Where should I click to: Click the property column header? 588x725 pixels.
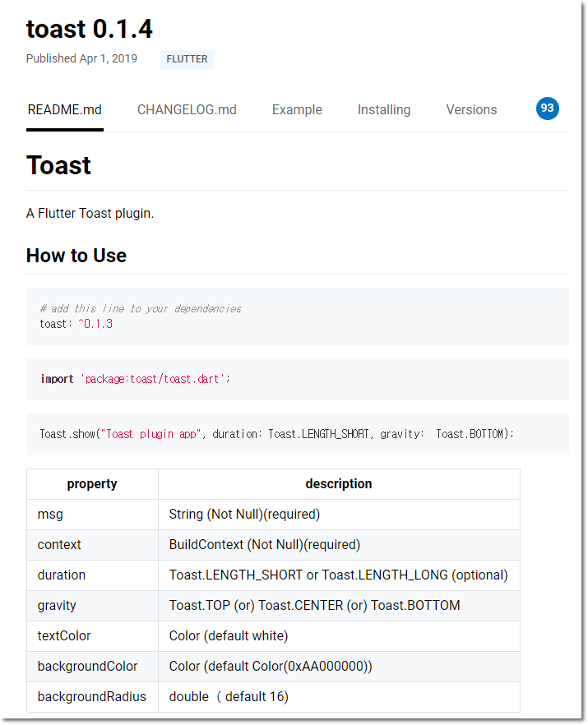click(92, 484)
